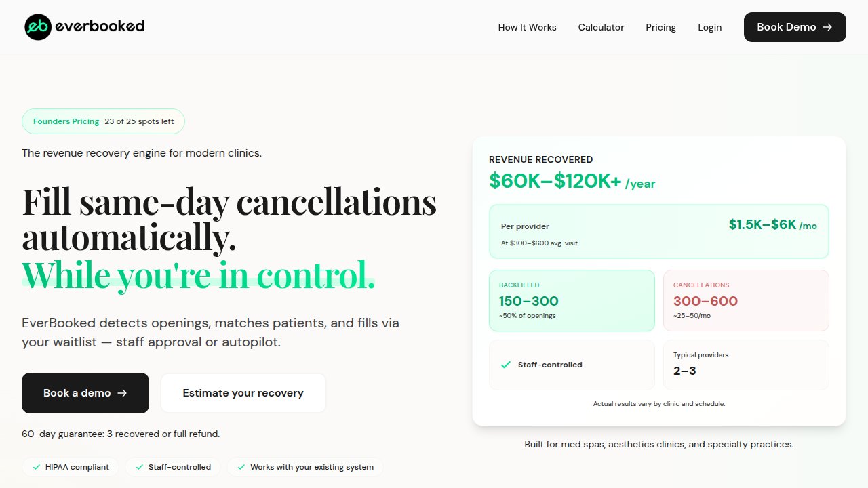Click the Staff-controlled checkmark in revenue card
Viewport: 868px width, 488px height.
point(505,365)
